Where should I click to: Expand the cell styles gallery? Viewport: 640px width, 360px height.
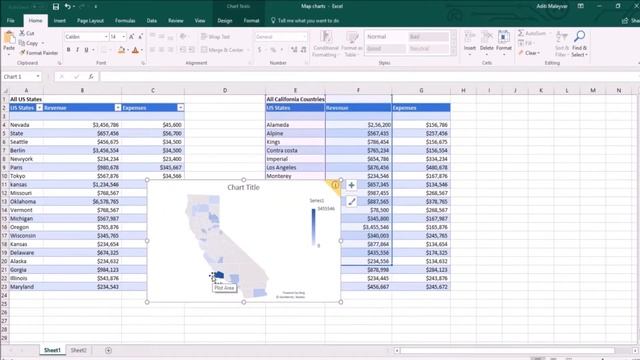click(454, 52)
